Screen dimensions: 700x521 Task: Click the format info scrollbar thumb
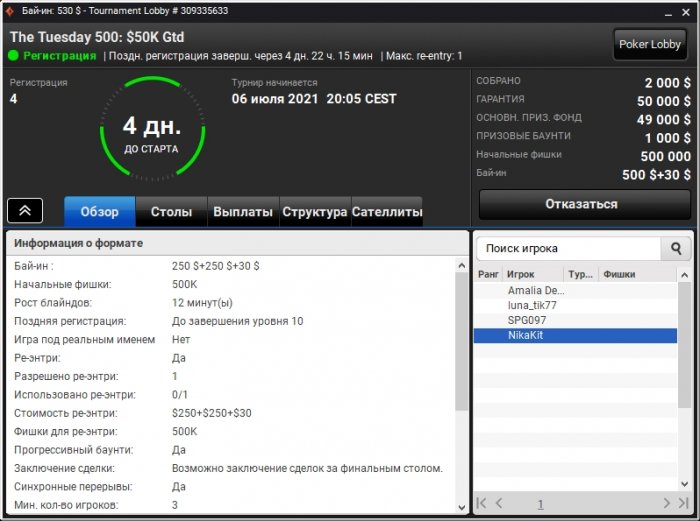click(x=462, y=342)
